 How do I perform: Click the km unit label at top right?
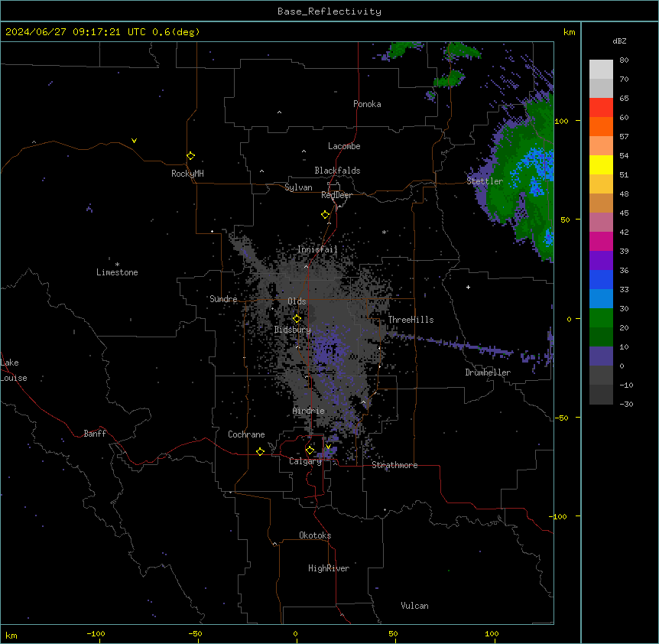click(570, 32)
